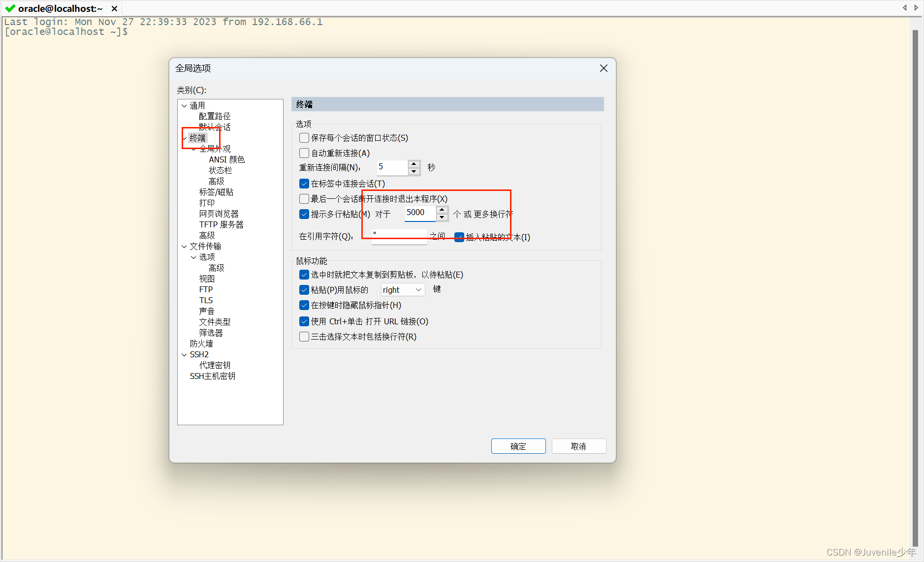The width and height of the screenshot is (924, 562).
Task: Open 网页浏览器 settings
Action: tap(219, 214)
